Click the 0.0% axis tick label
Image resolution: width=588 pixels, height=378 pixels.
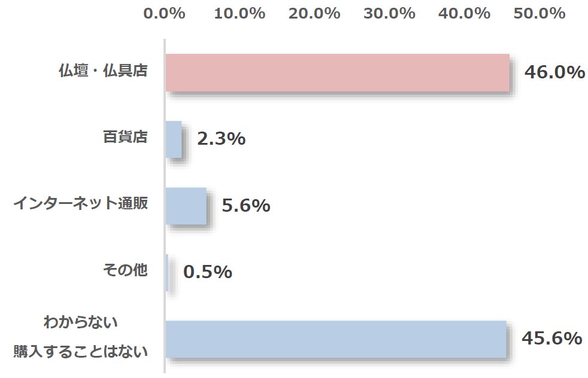pyautogui.click(x=164, y=14)
